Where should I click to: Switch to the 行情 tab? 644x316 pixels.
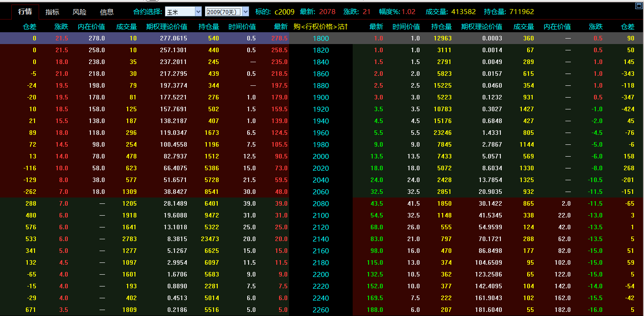tap(25, 12)
